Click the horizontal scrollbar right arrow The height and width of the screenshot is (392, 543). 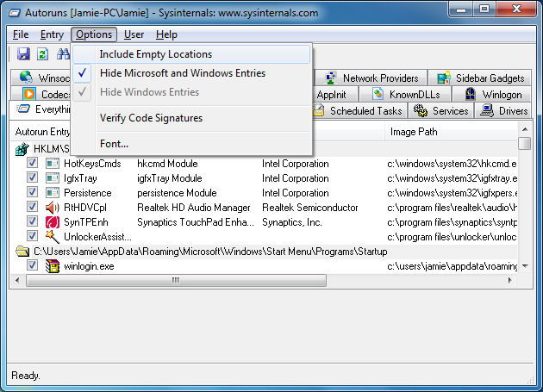click(x=509, y=280)
